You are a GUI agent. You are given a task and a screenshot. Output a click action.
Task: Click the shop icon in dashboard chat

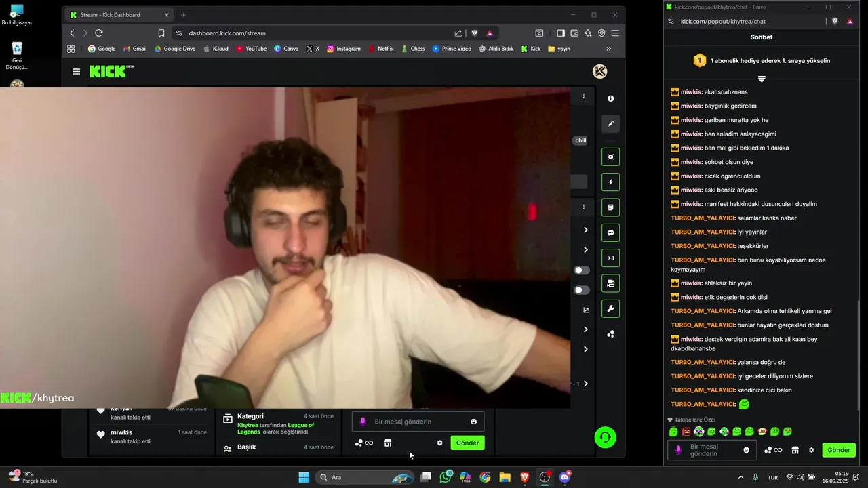tap(388, 443)
